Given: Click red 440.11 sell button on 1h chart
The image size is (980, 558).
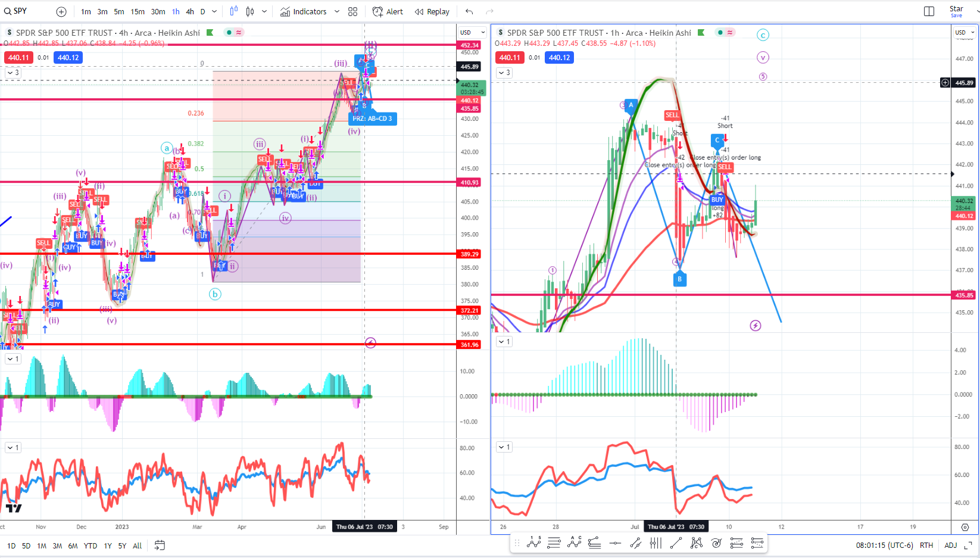Looking at the screenshot, I should point(510,58).
